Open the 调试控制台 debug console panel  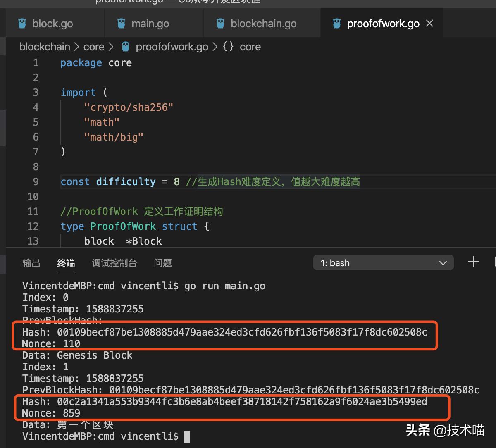click(x=114, y=263)
